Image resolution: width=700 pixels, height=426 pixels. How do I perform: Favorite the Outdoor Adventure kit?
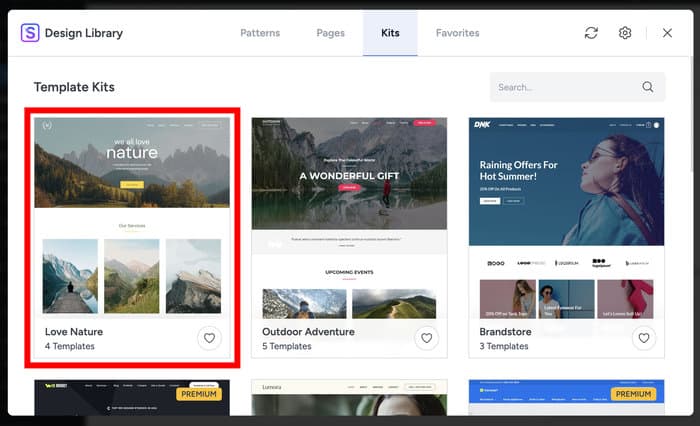click(x=426, y=338)
